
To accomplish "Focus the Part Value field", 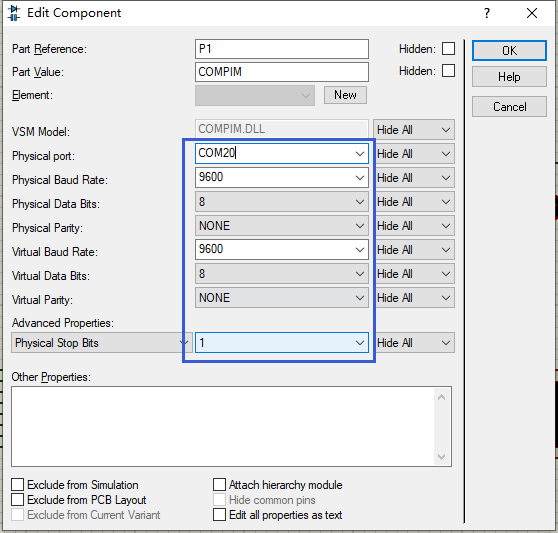I will (x=281, y=72).
